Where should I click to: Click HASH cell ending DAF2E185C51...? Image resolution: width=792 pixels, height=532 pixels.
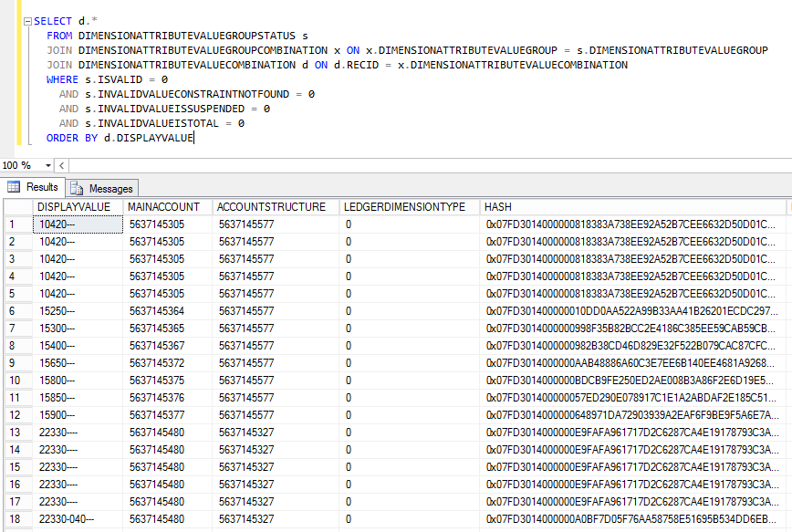coord(633,398)
